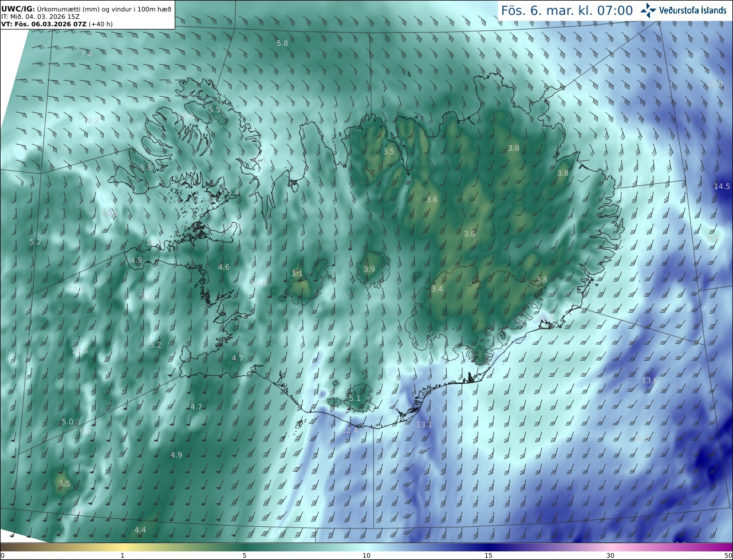The image size is (733, 560).
Task: Click the 13.1 value off the south coast
Action: coord(424,425)
